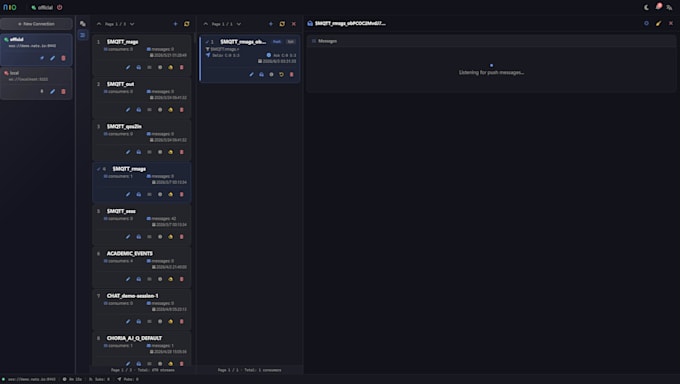Open the chat bubbles sidebar view
The height and width of the screenshot is (384, 680).
(82, 24)
